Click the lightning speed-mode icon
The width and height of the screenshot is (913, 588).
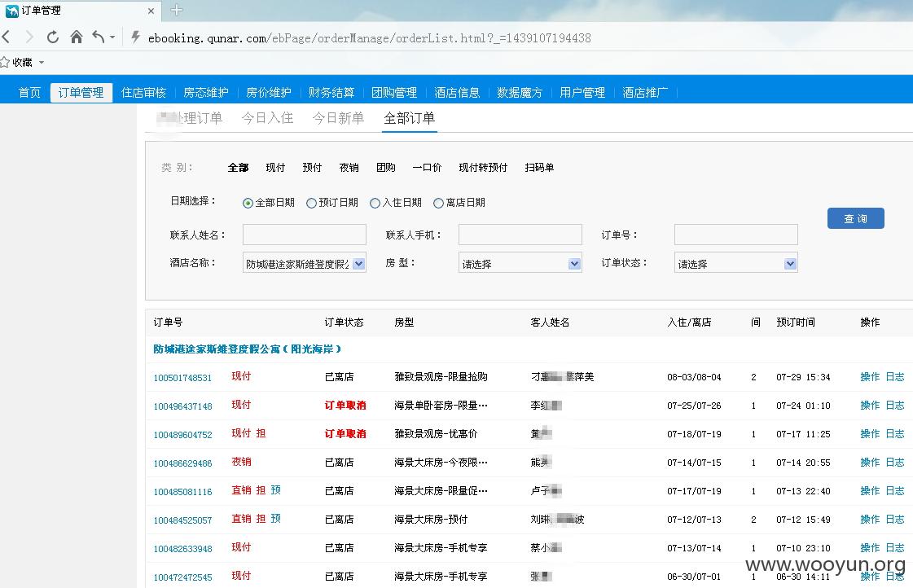(135, 37)
